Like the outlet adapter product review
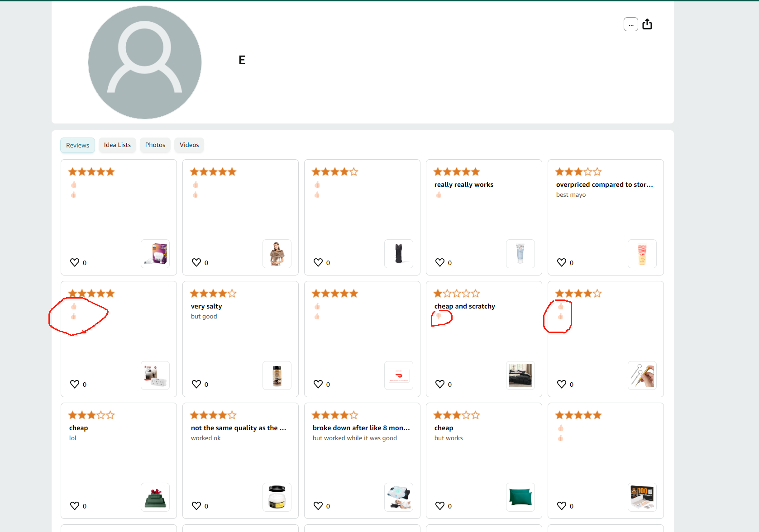Screen dimensions: 759x532 [75, 384]
